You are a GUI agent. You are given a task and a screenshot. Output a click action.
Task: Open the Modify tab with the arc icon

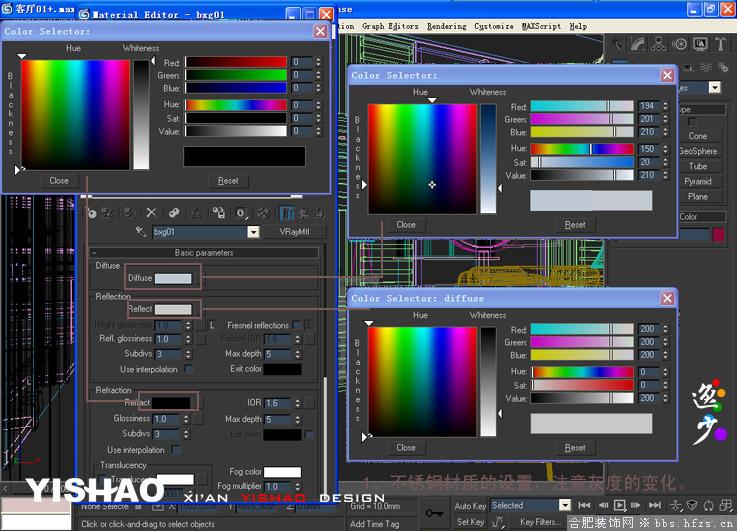click(638, 45)
